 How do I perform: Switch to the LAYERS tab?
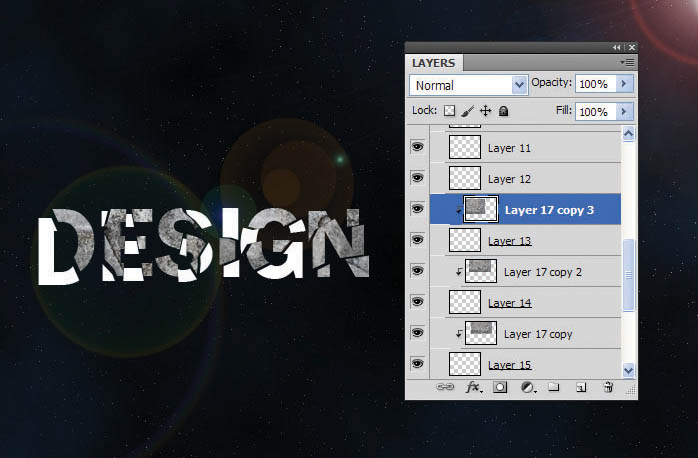point(434,63)
